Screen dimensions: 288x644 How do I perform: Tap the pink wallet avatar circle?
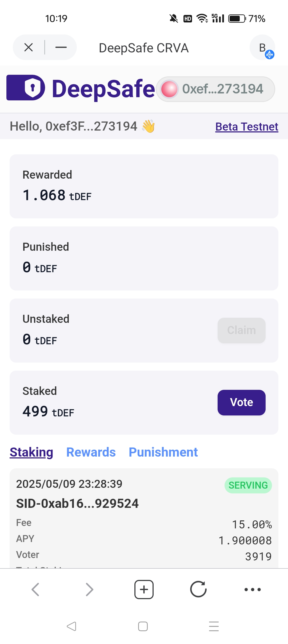point(169,89)
